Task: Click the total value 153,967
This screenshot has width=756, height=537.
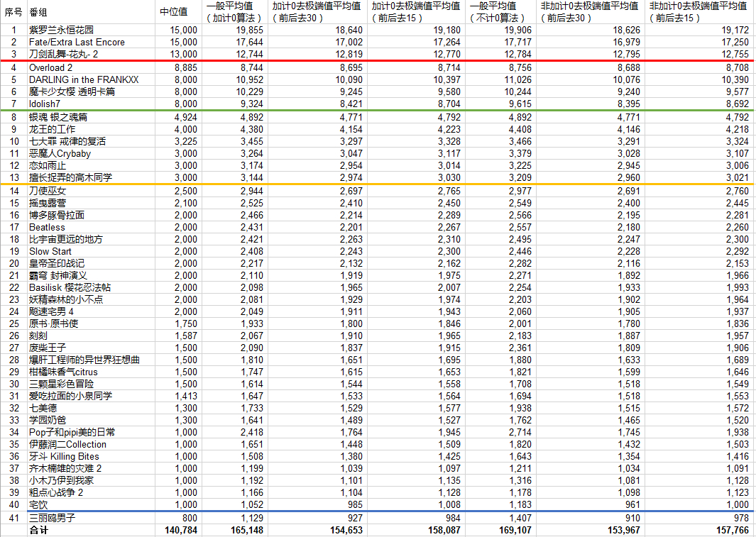Action: [623, 529]
